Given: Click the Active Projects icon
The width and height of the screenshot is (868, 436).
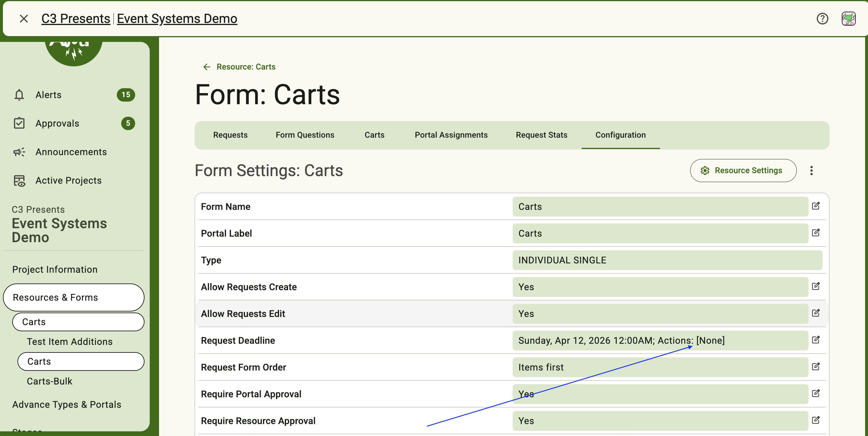Looking at the screenshot, I should click(19, 180).
